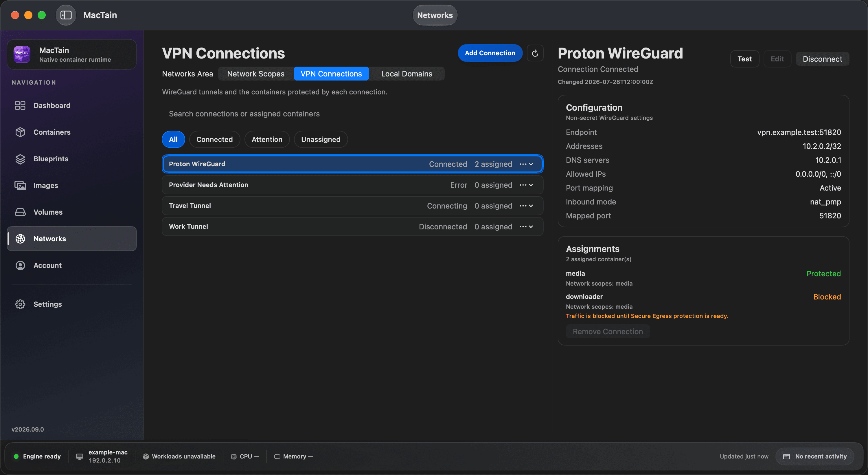
Task: Switch to Local Domains tab
Action: pyautogui.click(x=407, y=74)
